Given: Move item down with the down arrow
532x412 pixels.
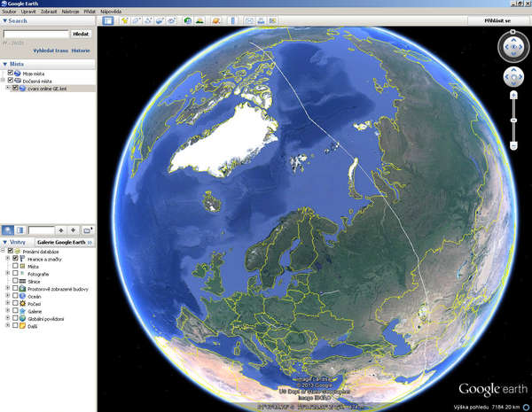Looking at the screenshot, I should click(73, 230).
